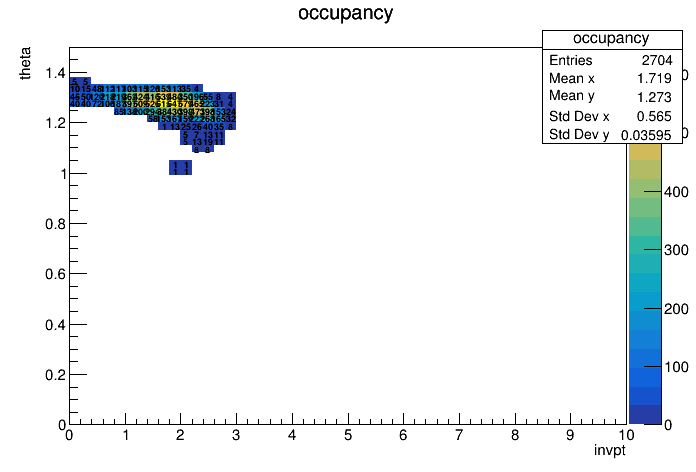Select the Mean y value "1.273"
The width and height of the screenshot is (696, 472).
pos(654,97)
